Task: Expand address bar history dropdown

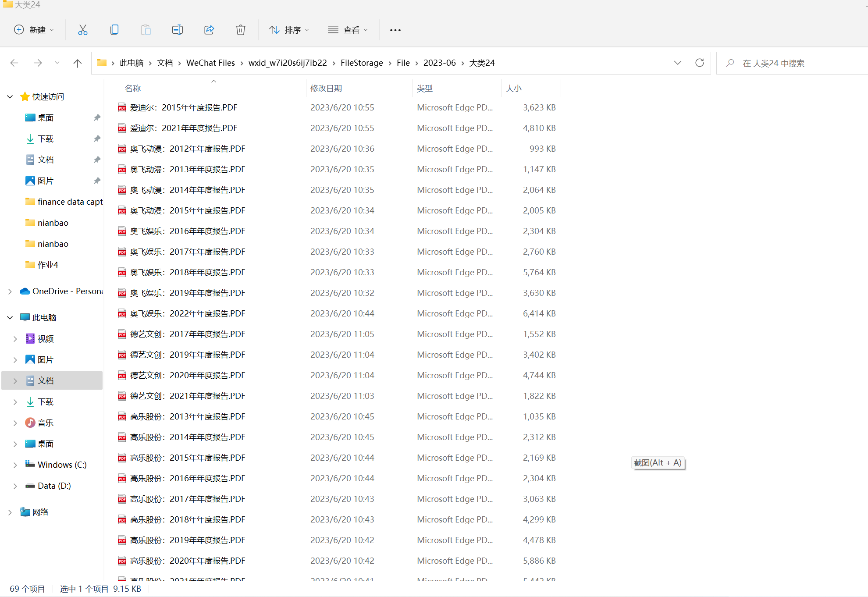Action: pos(678,63)
